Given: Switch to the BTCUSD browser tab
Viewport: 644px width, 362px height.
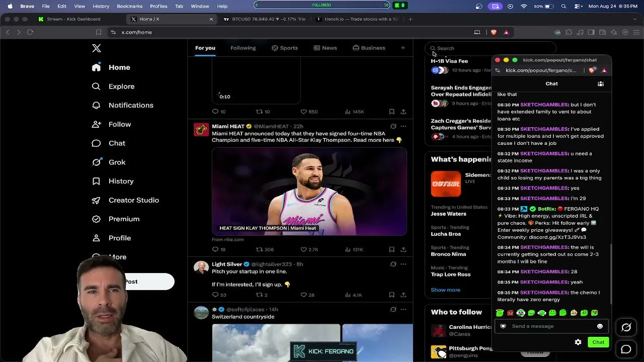Looking at the screenshot, I should [264, 19].
